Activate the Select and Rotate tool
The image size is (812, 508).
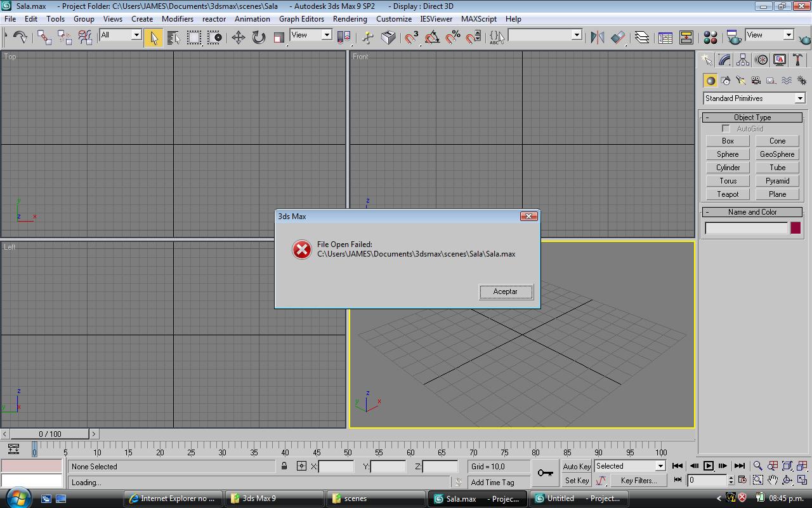(x=258, y=37)
